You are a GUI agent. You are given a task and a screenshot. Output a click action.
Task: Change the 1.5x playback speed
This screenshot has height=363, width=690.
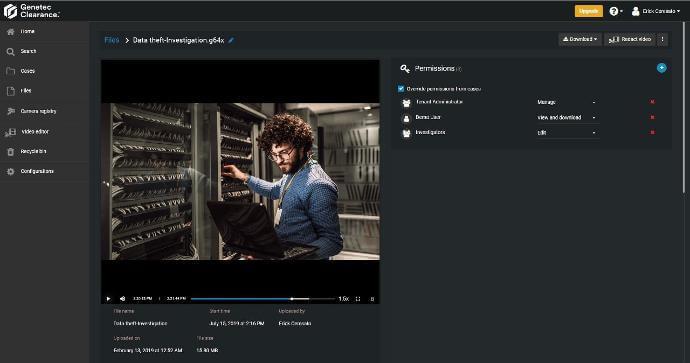click(344, 299)
